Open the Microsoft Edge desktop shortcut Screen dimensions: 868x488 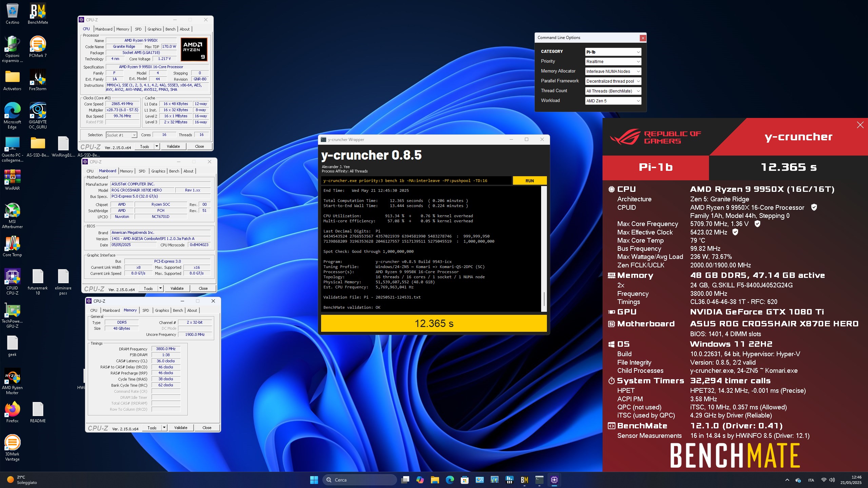pos(12,116)
